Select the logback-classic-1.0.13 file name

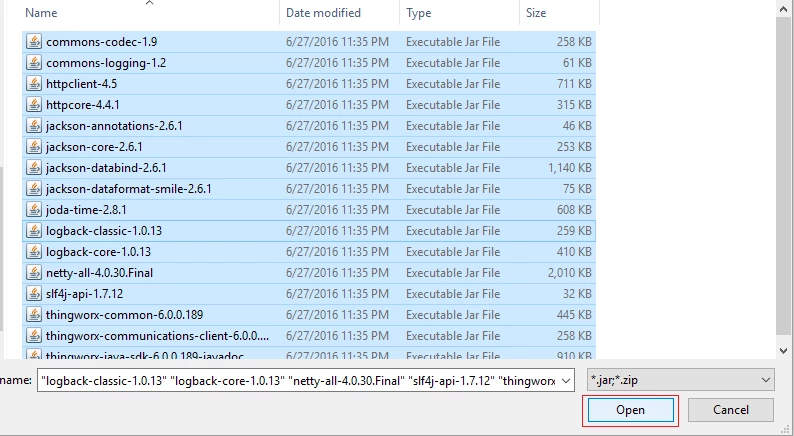click(104, 231)
